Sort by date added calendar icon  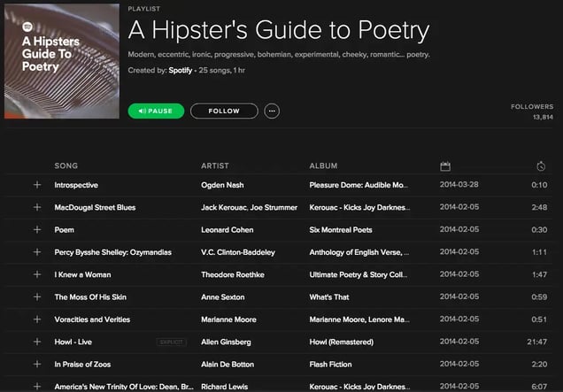(x=445, y=166)
